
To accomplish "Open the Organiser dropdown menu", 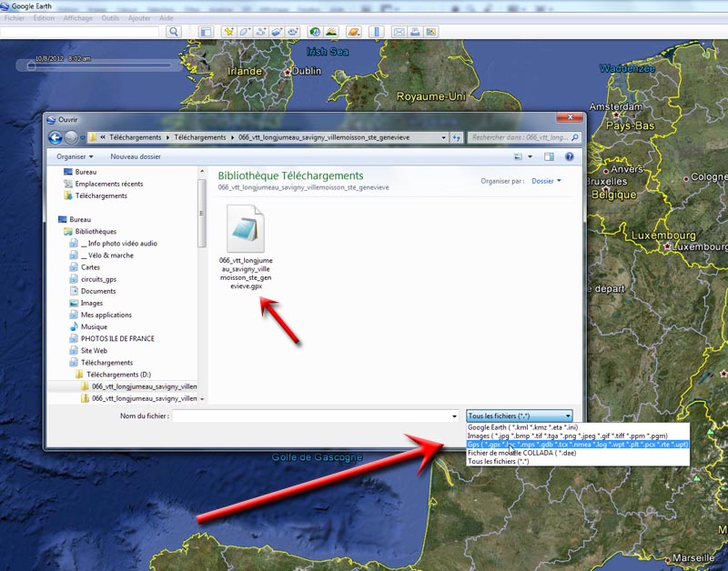I will pyautogui.click(x=75, y=156).
